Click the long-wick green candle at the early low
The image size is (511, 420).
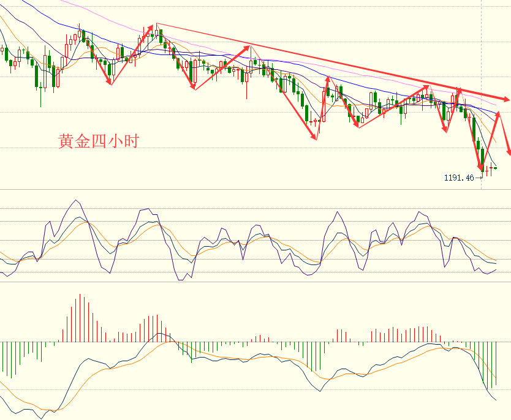tap(41, 84)
